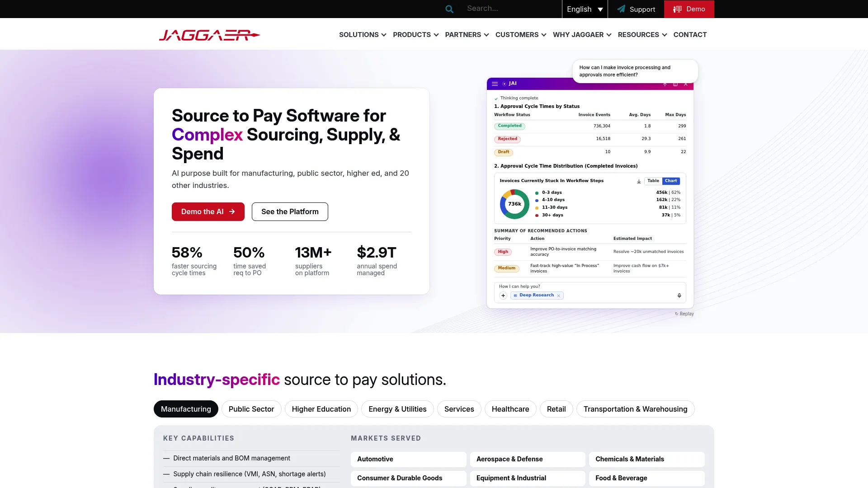Select the Services tab
The height and width of the screenshot is (488, 868).
click(x=459, y=409)
